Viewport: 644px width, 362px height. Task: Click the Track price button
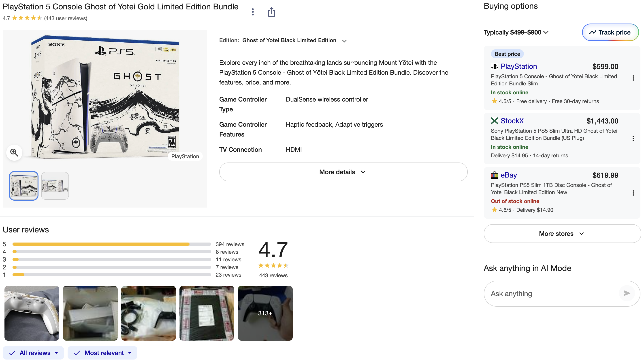pyautogui.click(x=610, y=32)
